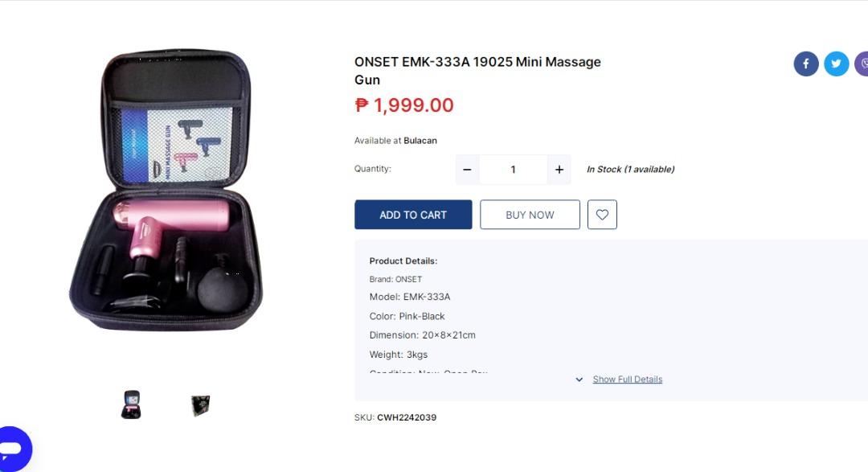The image size is (868, 472).
Task: Click the Bulacan availability location
Action: pos(420,141)
